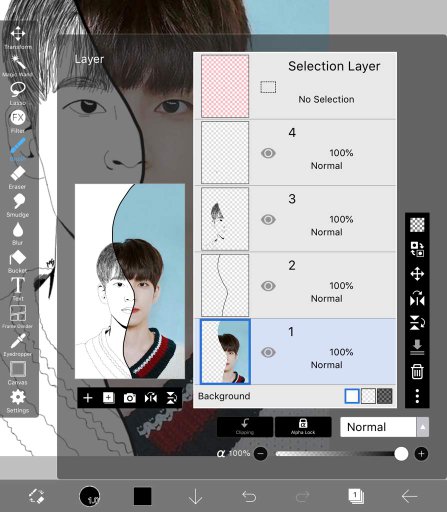Select layer 2 in the list

pyautogui.click(x=295, y=285)
